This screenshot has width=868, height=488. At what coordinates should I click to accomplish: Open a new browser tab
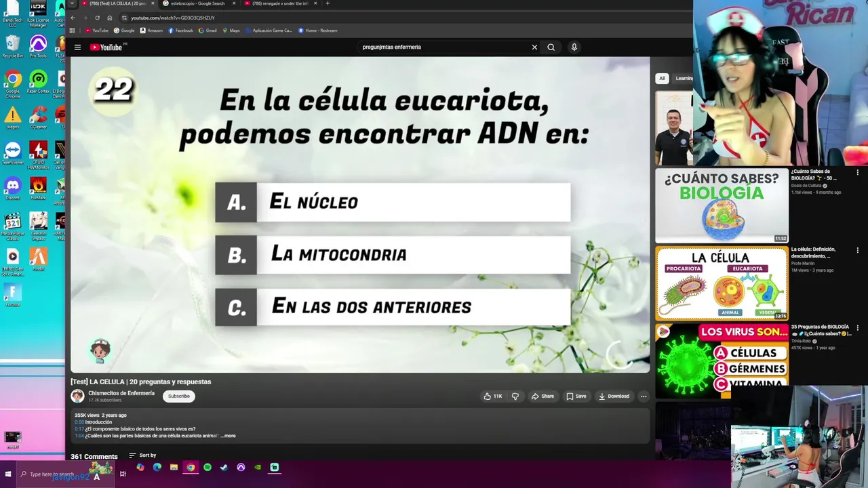click(328, 3)
